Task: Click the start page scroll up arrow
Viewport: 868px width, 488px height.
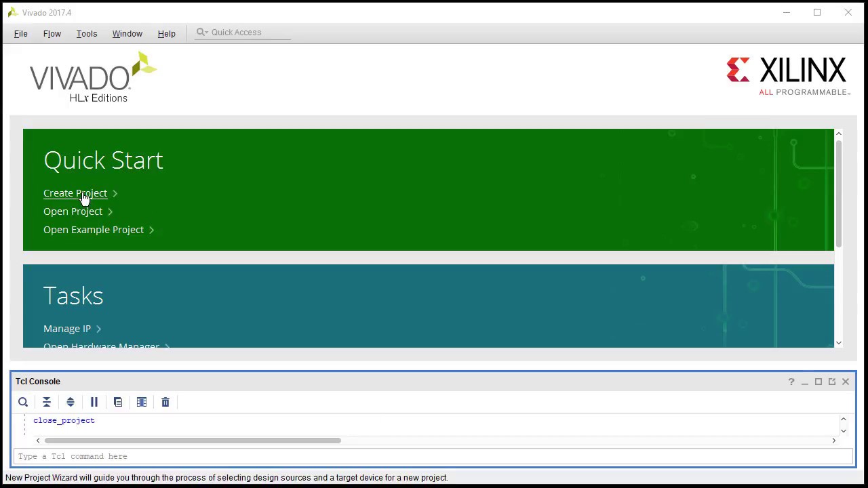Action: tap(839, 134)
